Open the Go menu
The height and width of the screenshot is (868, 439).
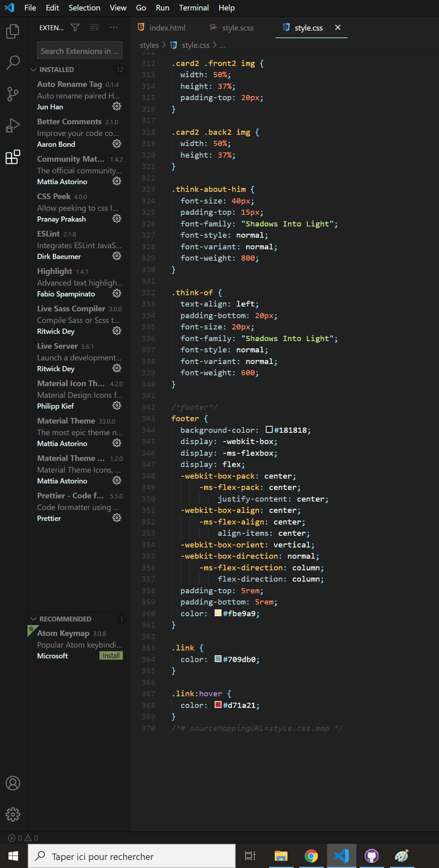tap(141, 8)
